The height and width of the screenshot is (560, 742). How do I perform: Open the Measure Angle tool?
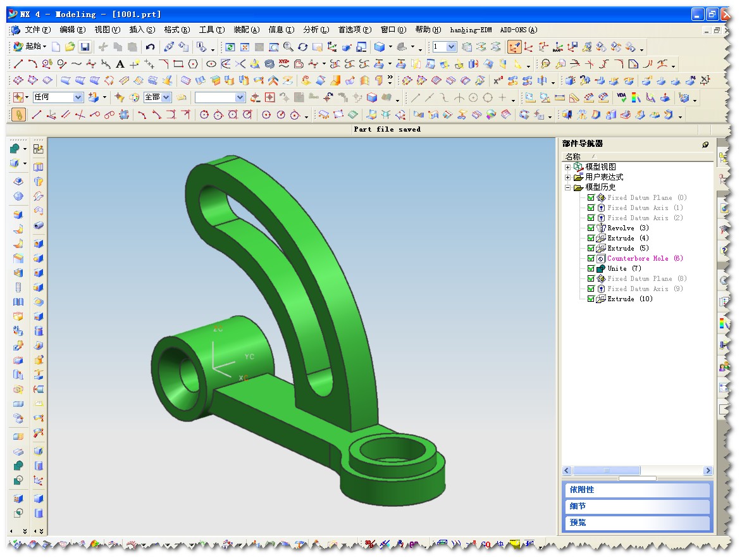tap(574, 97)
